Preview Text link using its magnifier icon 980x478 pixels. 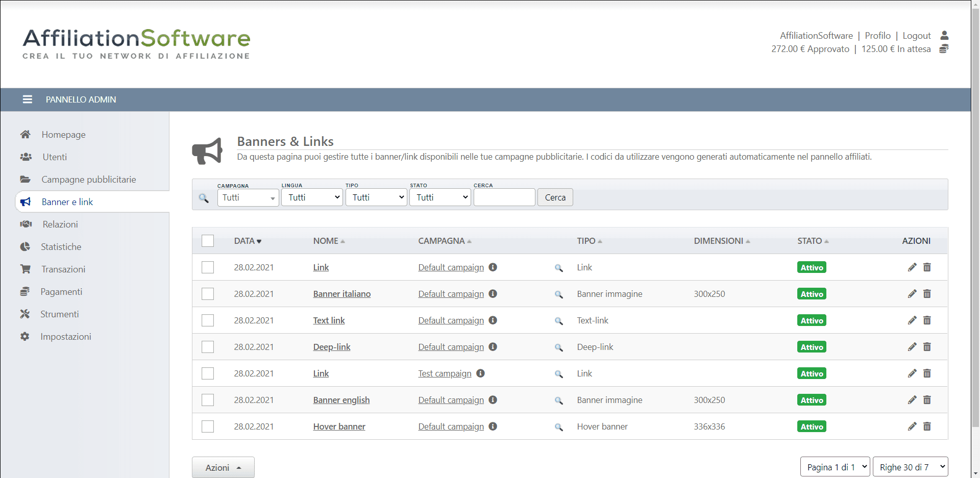point(559,321)
